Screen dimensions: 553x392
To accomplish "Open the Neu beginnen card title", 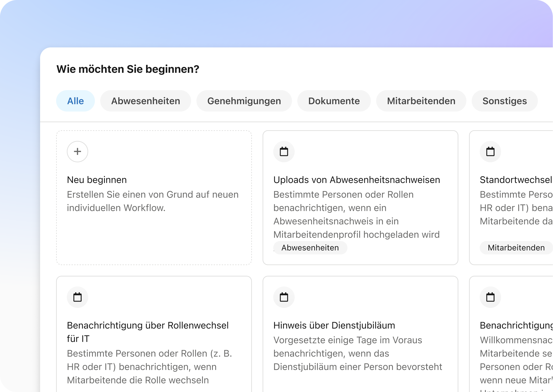I will click(97, 180).
